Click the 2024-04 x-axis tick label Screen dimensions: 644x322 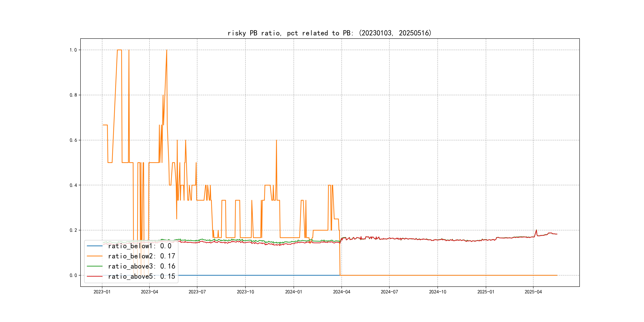(x=341, y=292)
